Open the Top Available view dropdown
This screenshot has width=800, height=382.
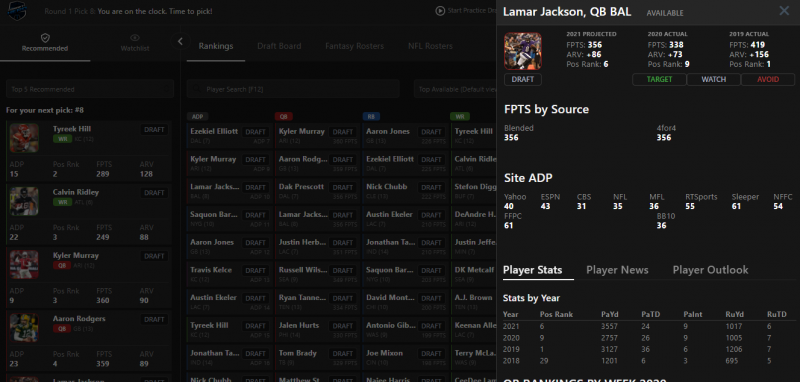point(455,89)
